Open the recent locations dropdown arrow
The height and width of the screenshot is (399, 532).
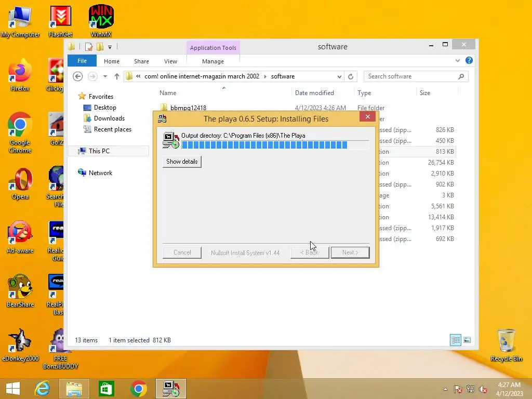point(105,76)
